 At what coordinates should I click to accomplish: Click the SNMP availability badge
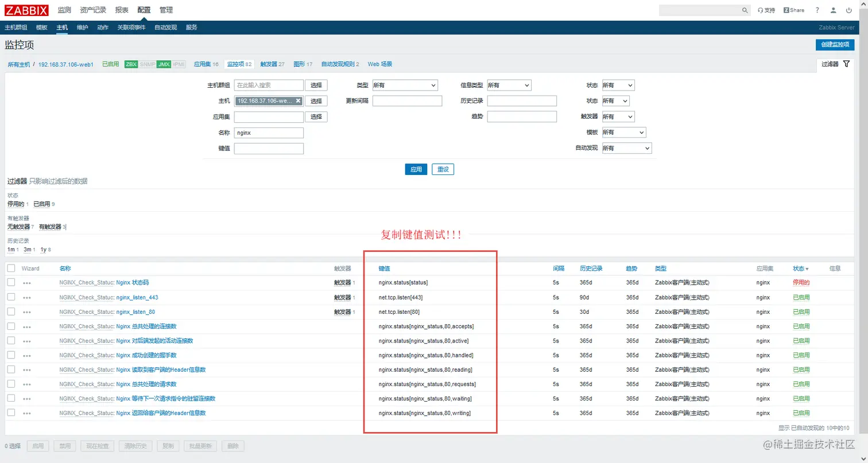tap(148, 64)
